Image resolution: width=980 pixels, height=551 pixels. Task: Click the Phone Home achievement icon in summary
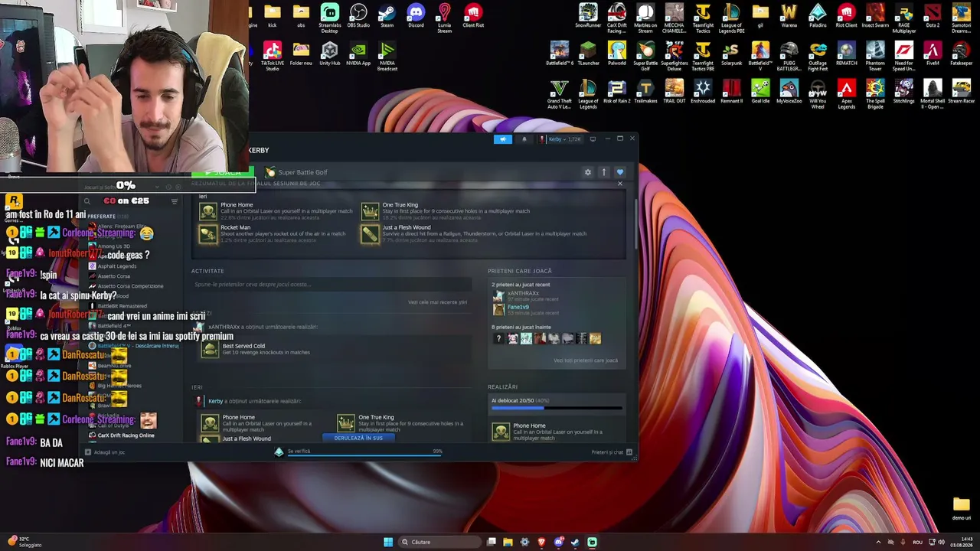[x=208, y=211]
